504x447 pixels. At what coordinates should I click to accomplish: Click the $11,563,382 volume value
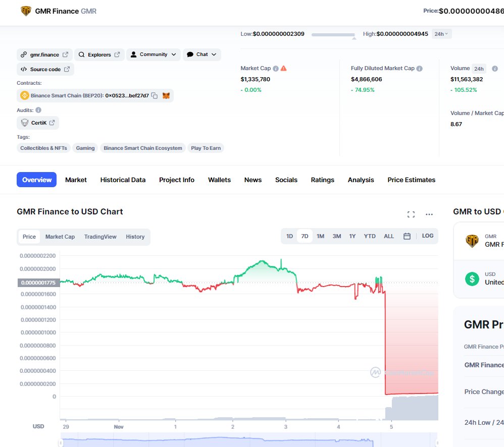pyautogui.click(x=467, y=79)
